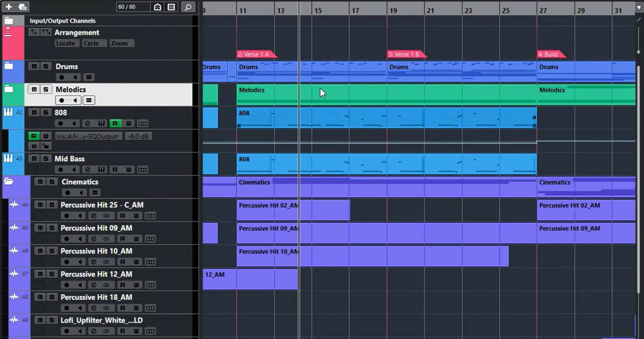Click the -6.0 dB automation volume value
The width and height of the screenshot is (644, 339).
pos(138,135)
